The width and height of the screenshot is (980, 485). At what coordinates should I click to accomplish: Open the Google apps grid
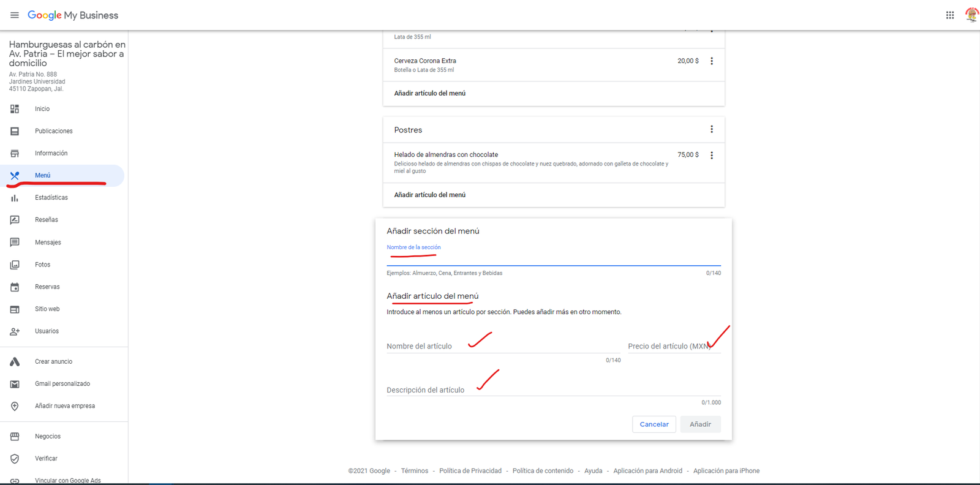coord(949,15)
